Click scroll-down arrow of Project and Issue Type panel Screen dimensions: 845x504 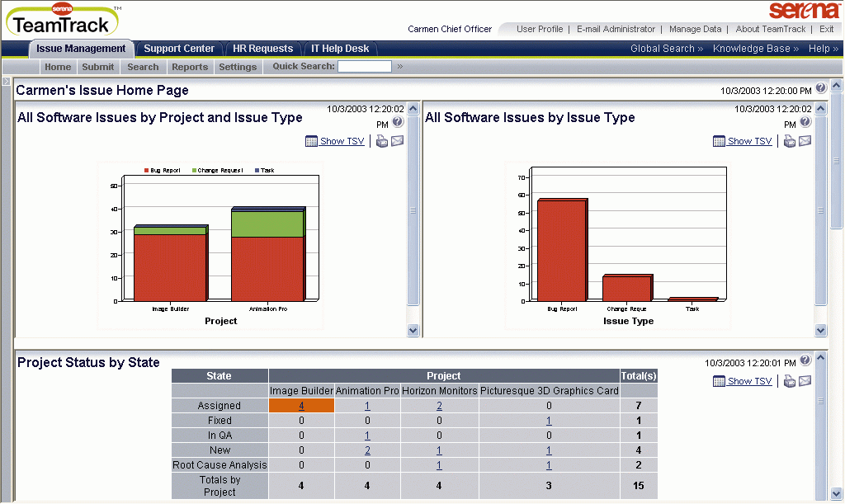pyautogui.click(x=413, y=331)
